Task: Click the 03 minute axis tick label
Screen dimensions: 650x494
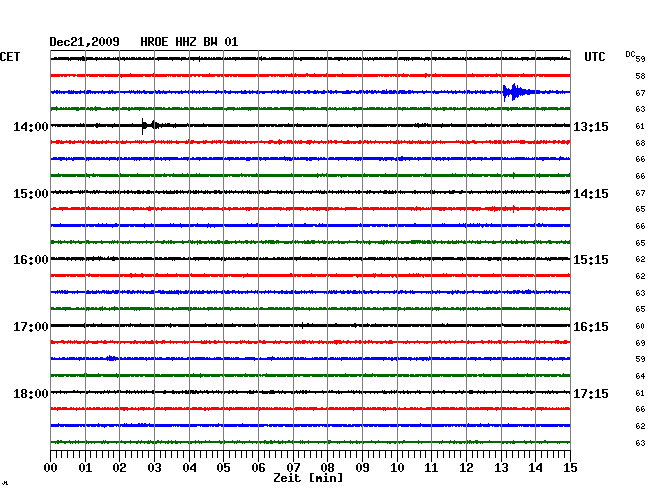Action: (x=154, y=467)
